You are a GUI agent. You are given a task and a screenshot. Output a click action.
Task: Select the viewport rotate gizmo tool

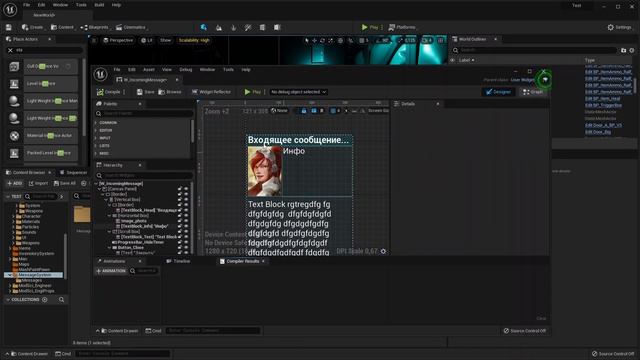tap(322, 40)
